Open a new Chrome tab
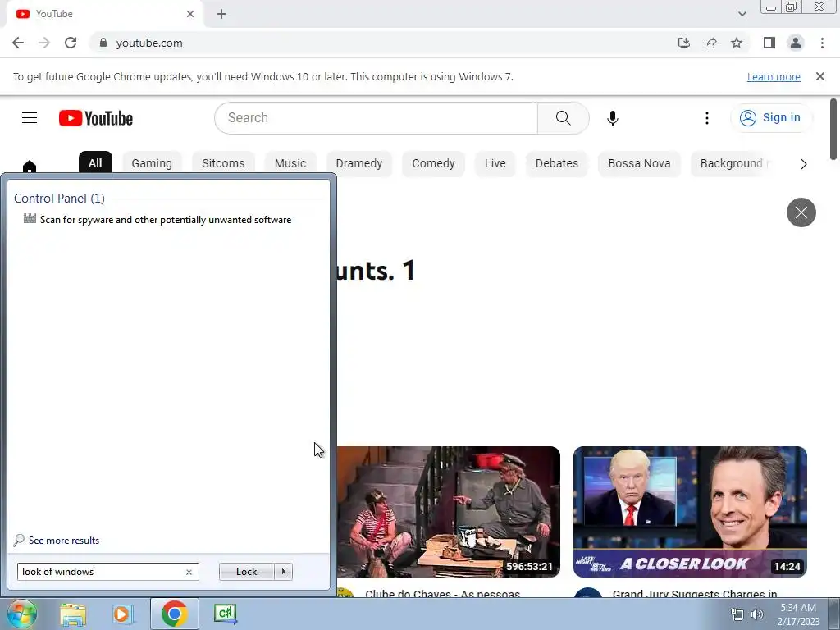Viewport: 840px width, 630px height. coord(221,14)
